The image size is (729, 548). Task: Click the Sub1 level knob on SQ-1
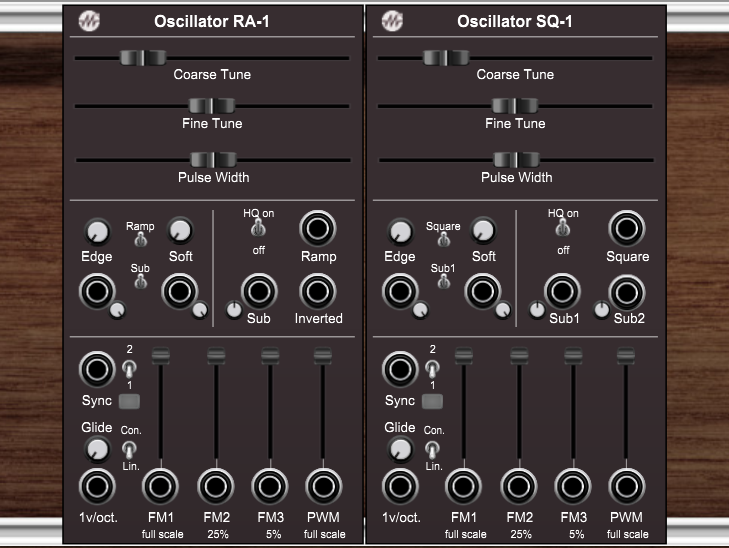click(x=537, y=310)
